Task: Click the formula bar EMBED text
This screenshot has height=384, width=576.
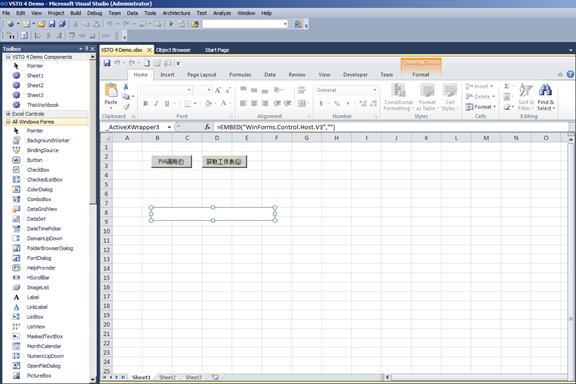Action: 276,127
